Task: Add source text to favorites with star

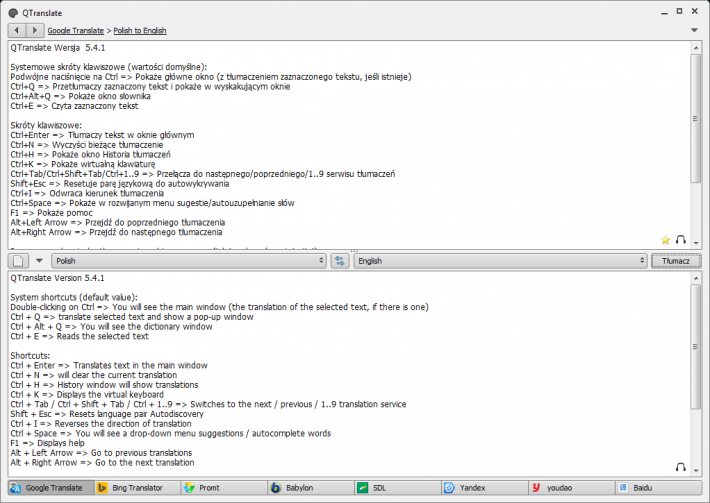Action: pos(665,240)
